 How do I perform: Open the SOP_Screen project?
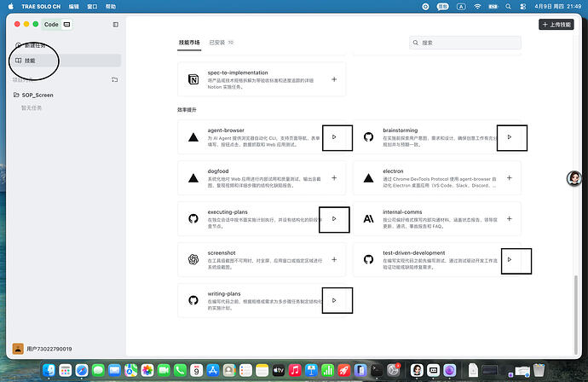click(x=37, y=95)
